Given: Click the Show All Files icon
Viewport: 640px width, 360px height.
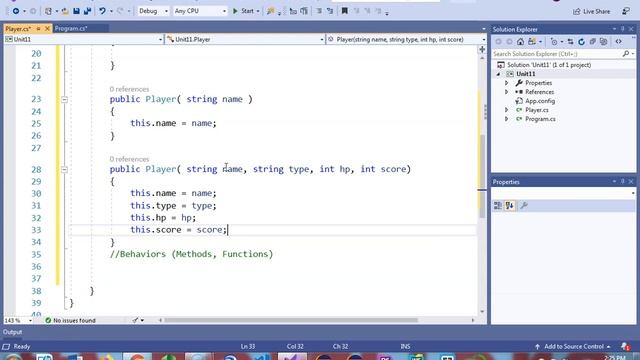Looking at the screenshot, I should pos(603,42).
